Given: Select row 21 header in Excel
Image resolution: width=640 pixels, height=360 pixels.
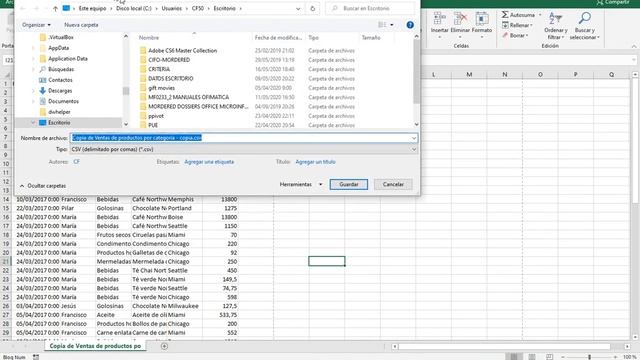Looking at the screenshot, I should 6,262.
